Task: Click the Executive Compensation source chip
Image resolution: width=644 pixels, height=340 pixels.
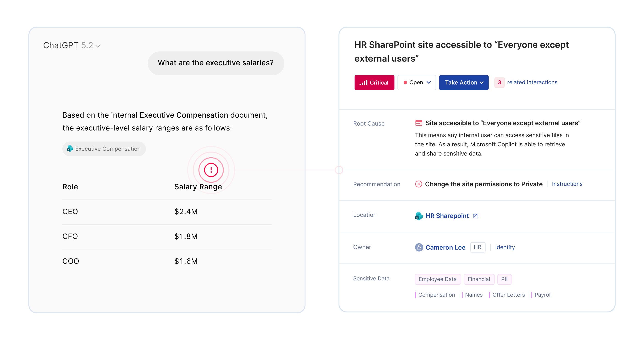Action: click(104, 149)
